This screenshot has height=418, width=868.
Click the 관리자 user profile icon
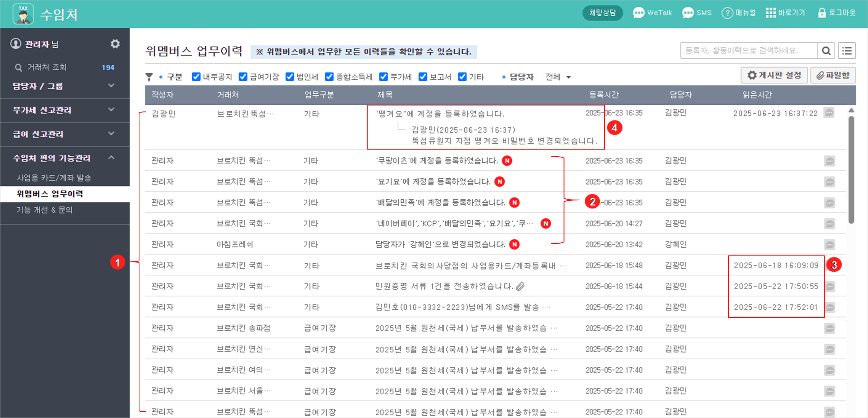[16, 44]
